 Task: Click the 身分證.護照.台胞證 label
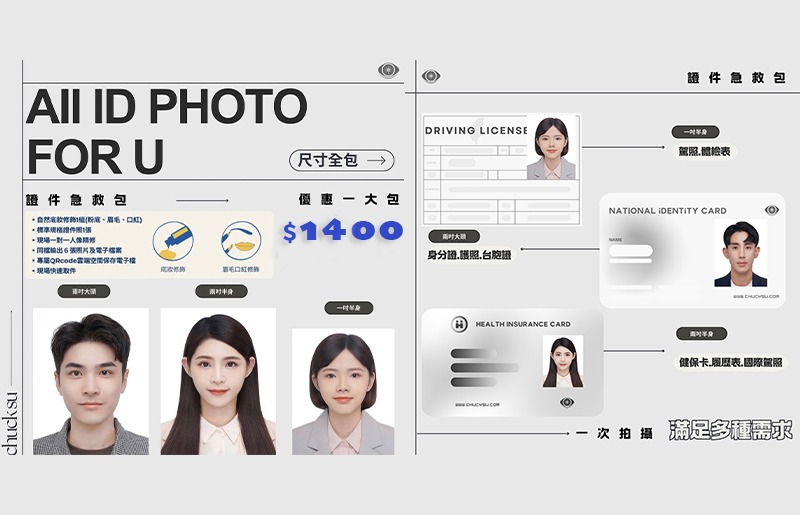coord(468,255)
